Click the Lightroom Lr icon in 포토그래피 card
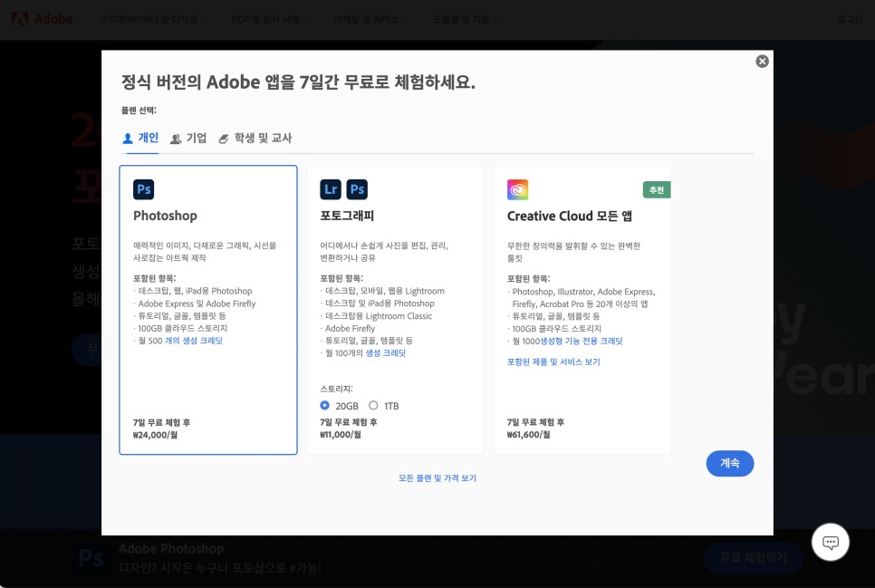875x588 pixels. coord(331,189)
